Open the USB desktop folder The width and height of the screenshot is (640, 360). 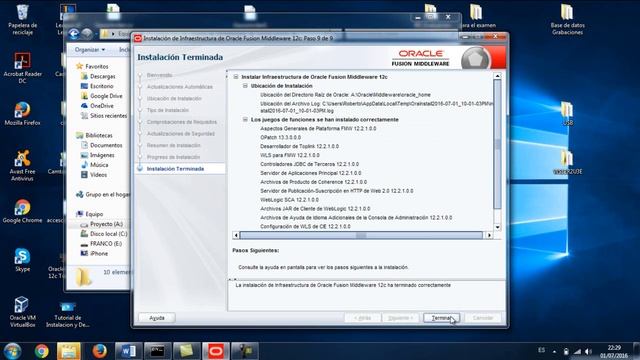click(x=567, y=113)
